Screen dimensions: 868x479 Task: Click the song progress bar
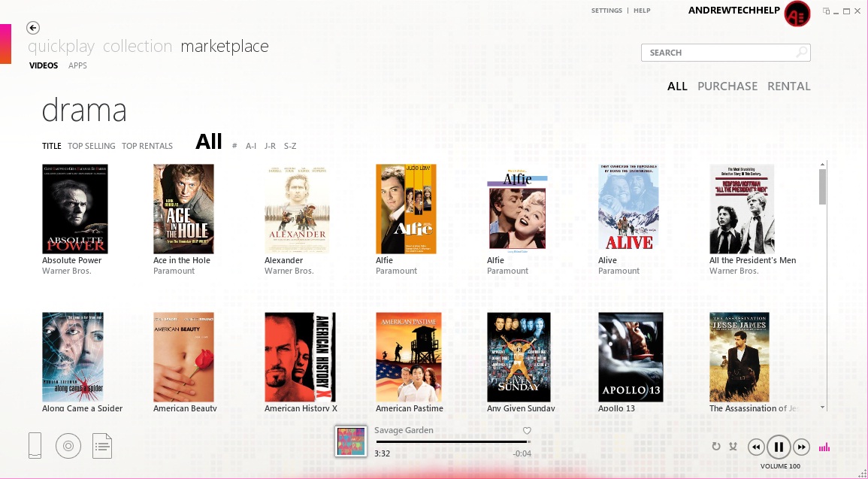tap(453, 442)
